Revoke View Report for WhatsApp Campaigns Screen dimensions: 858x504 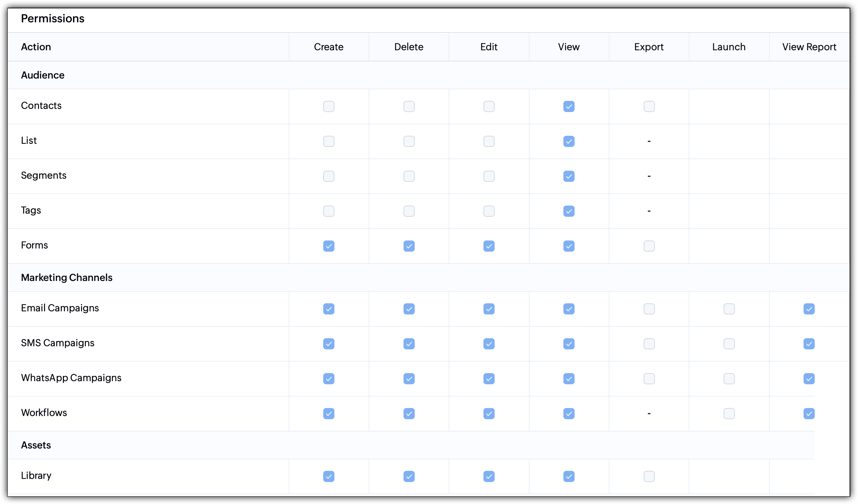tap(809, 379)
